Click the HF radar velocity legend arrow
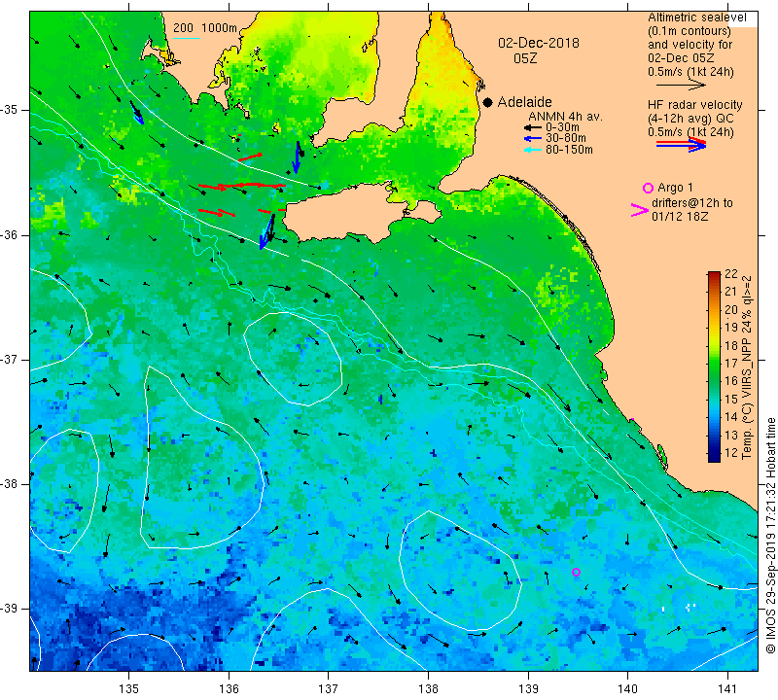 pos(681,144)
